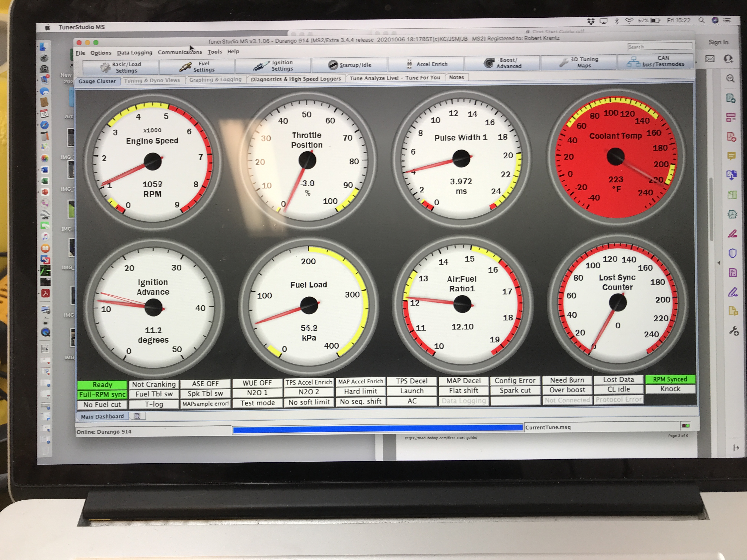Open the Accel Enrich toolbar button
The height and width of the screenshot is (560, 747).
426,64
